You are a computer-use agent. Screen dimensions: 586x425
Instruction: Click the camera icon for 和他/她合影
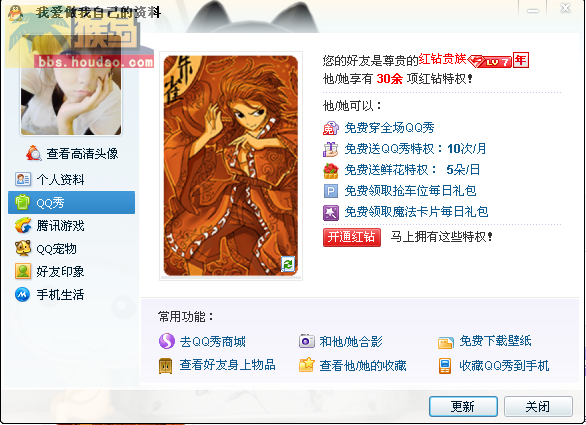pos(306,341)
